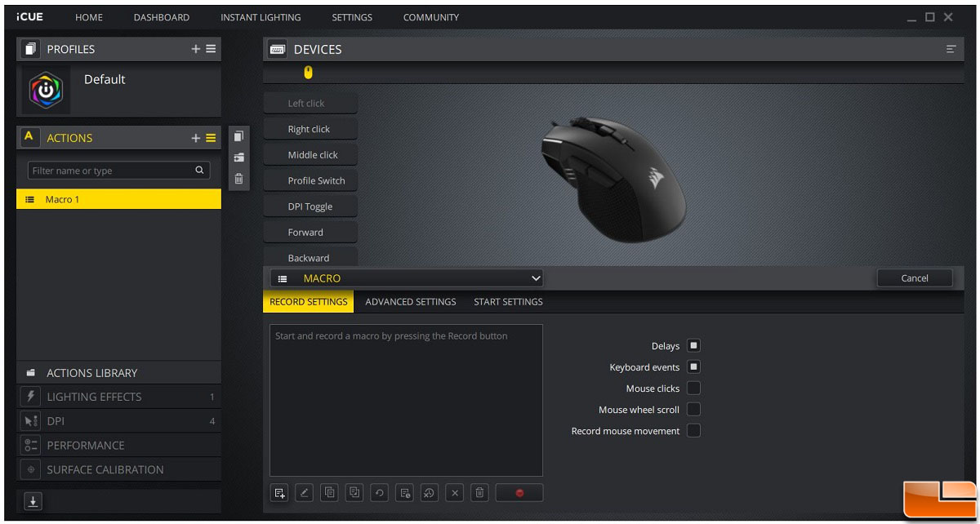Viewport: 980px width, 524px height.
Task: Select the Profile Switch mouse button
Action: point(310,180)
